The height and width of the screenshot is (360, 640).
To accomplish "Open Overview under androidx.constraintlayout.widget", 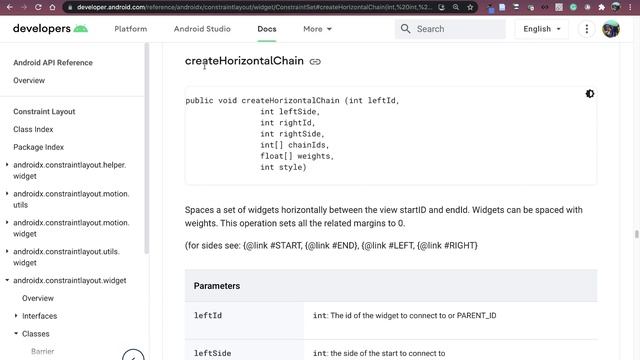I will (x=38, y=298).
